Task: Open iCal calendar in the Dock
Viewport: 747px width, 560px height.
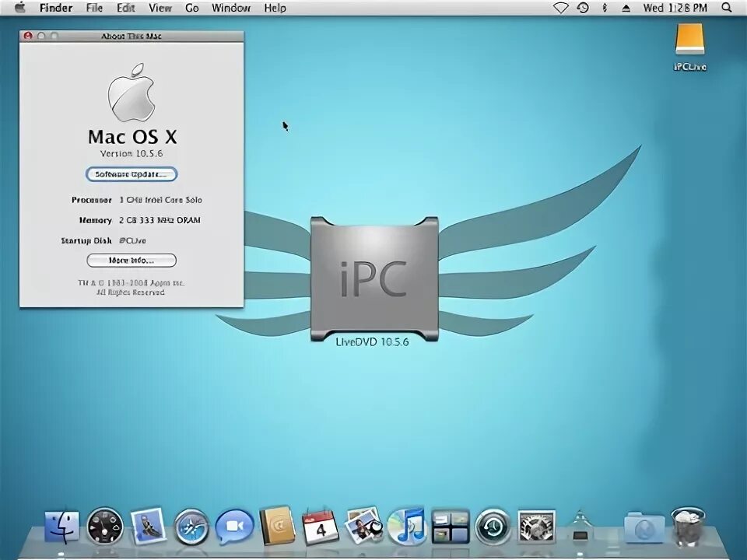Action: (x=321, y=527)
